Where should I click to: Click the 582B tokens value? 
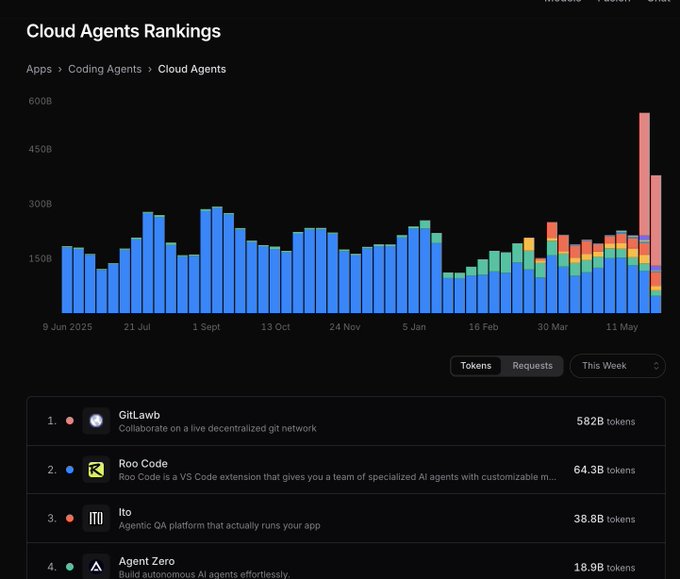tap(605, 421)
